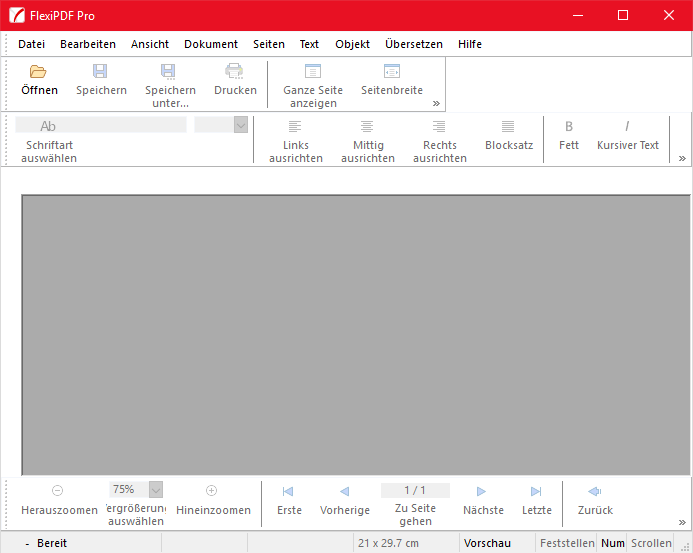Show whole page with Ganze Seite anzeigen

[x=313, y=72]
